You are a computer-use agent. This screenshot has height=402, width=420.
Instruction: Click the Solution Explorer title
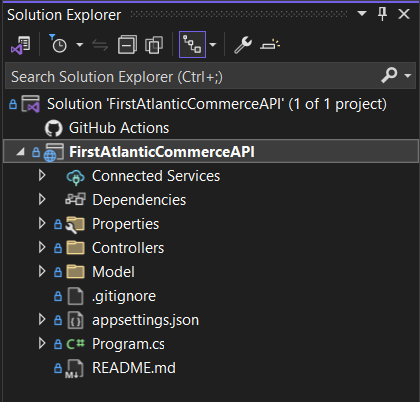(x=64, y=15)
